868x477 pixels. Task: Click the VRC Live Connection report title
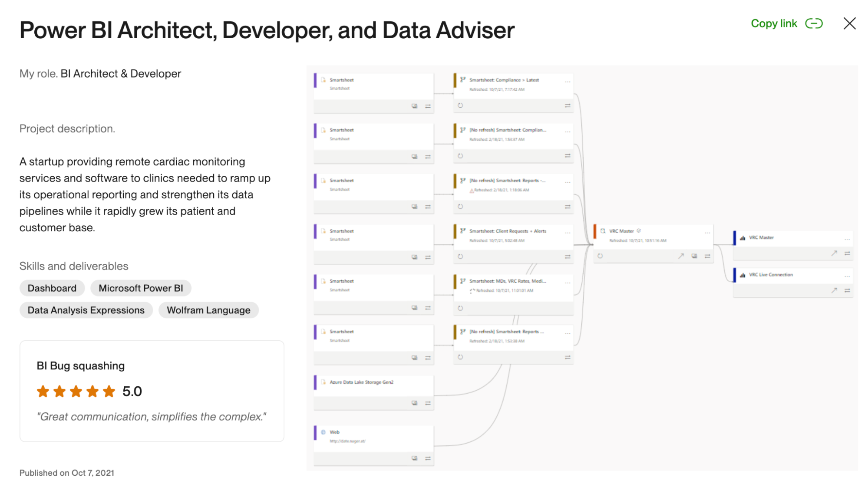click(771, 275)
